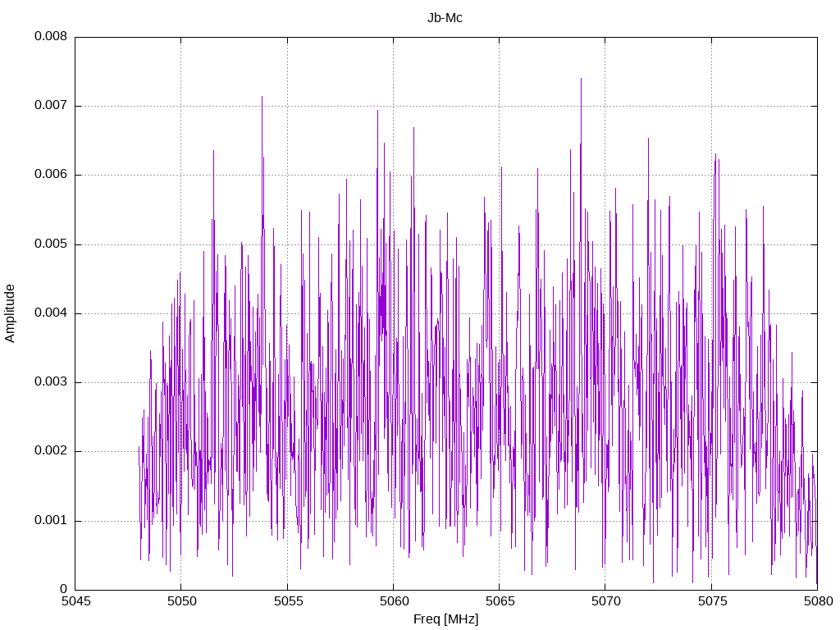This screenshot has height=630, width=840.
Task: Click the 0 y-axis tick label
Action: coord(64,589)
